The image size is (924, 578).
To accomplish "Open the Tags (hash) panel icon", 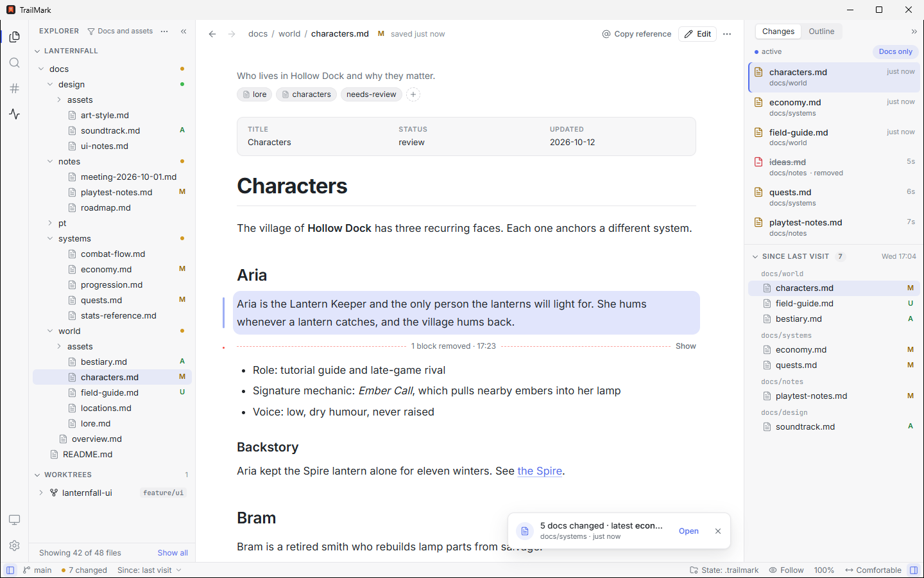I will (x=15, y=89).
